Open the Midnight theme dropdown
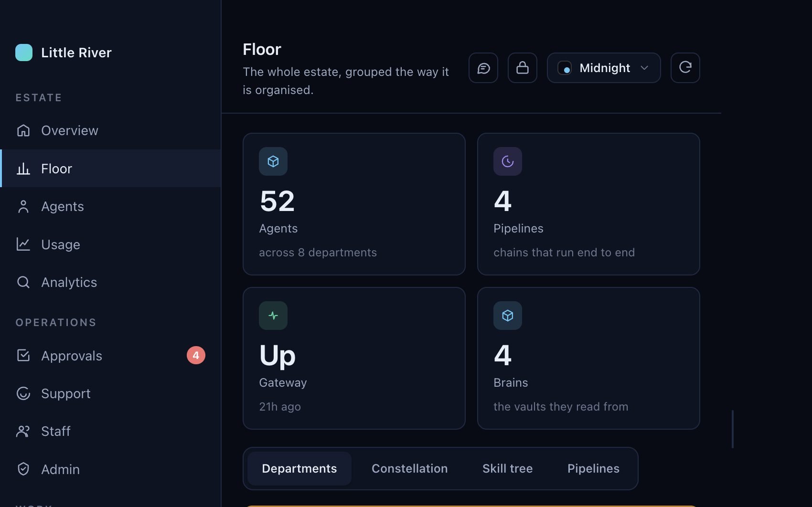Viewport: 812px width, 507px height. pos(604,68)
